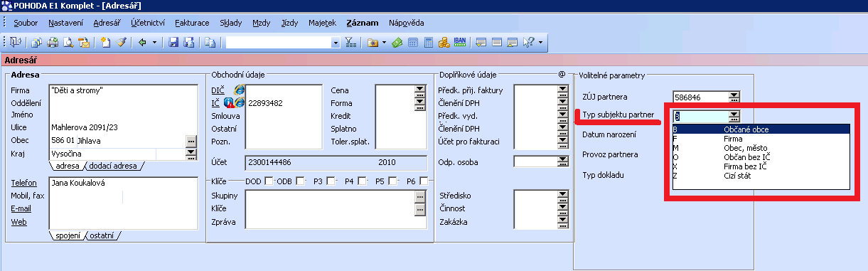Click the Internet Explorer icon beside DIČ
Image resolution: width=868 pixels, height=271 pixels.
tap(239, 90)
